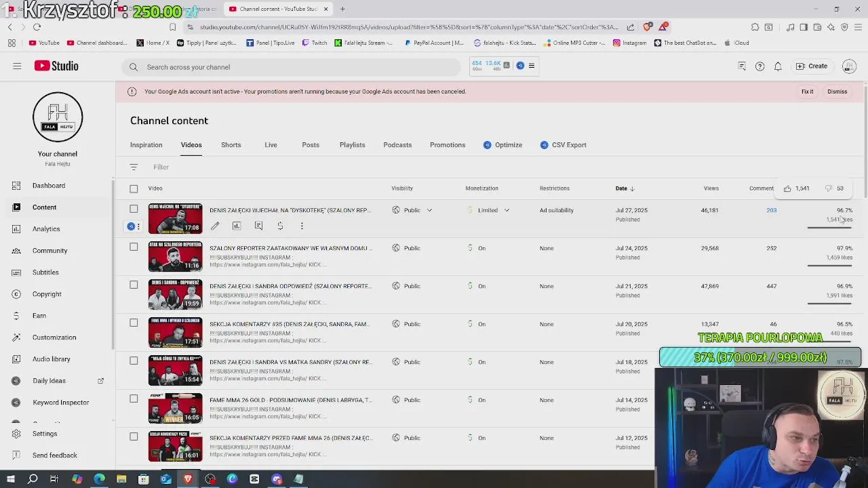
Task: Click the filter icon in the filter bar
Action: point(134,167)
